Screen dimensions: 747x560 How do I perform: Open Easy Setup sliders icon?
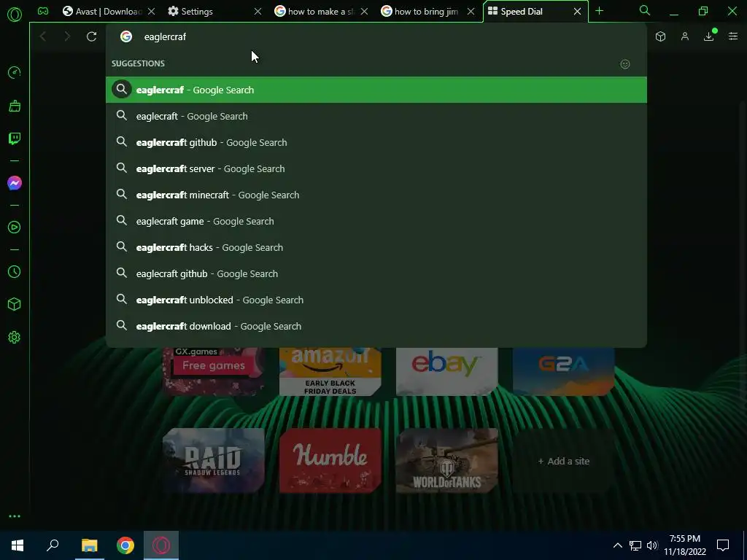tap(733, 36)
